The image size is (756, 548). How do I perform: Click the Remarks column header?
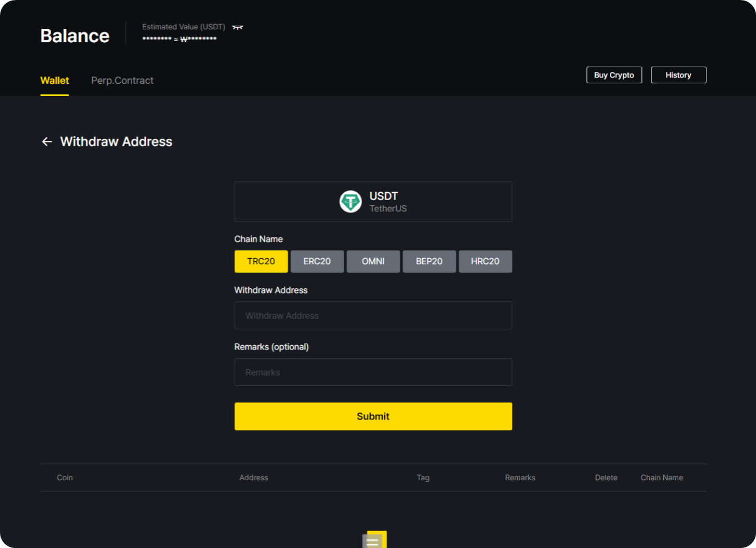520,478
